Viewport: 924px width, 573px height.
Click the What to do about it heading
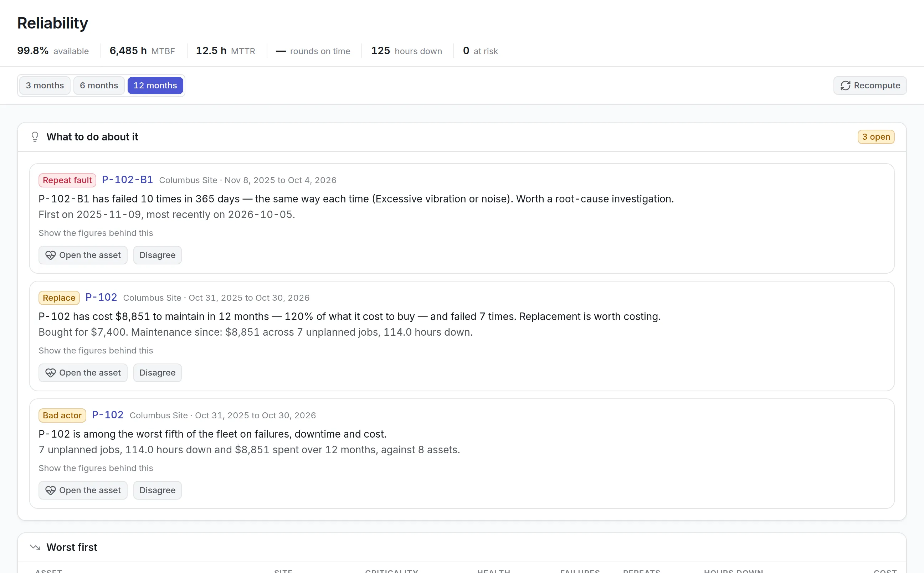point(92,137)
